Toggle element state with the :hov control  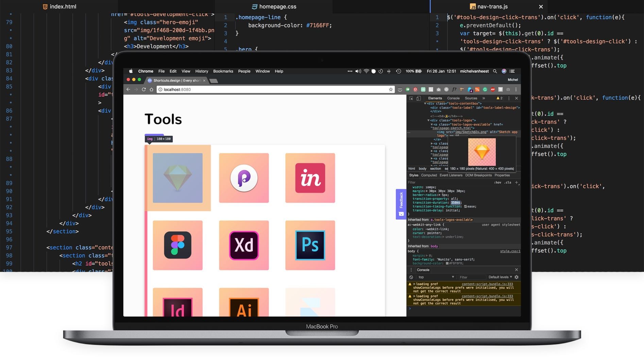(x=497, y=182)
